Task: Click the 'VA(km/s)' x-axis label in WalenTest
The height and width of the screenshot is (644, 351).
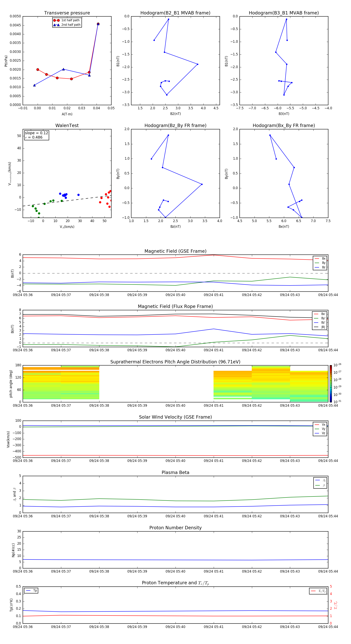Action: (67, 227)
